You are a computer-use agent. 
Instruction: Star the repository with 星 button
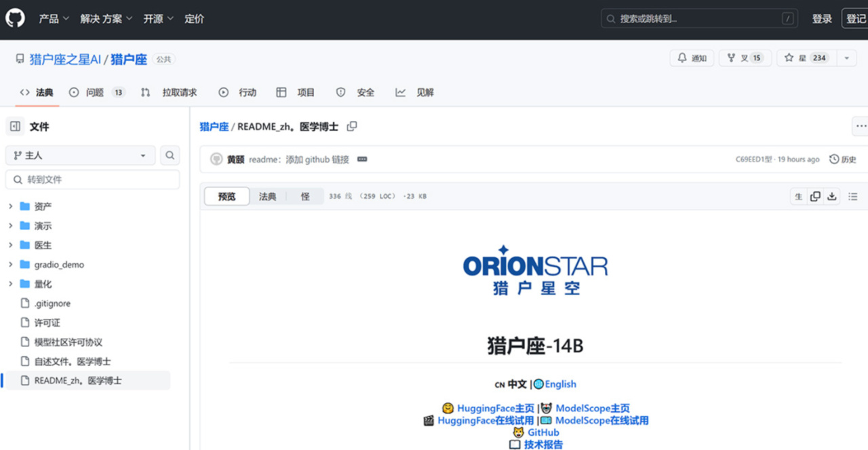coord(806,58)
